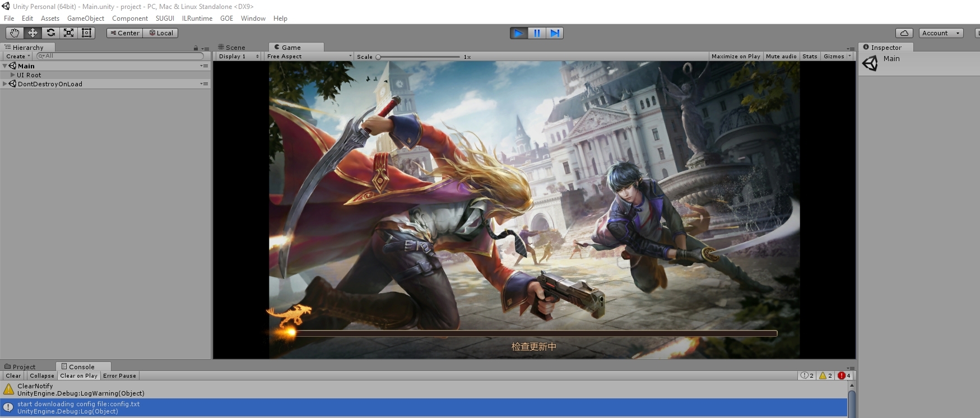
Task: Toggle Stats overlay in Game view
Action: [810, 56]
